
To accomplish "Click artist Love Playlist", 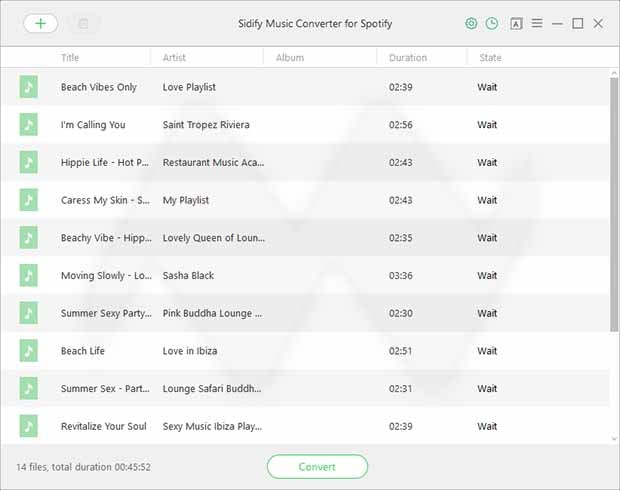I will tap(189, 87).
